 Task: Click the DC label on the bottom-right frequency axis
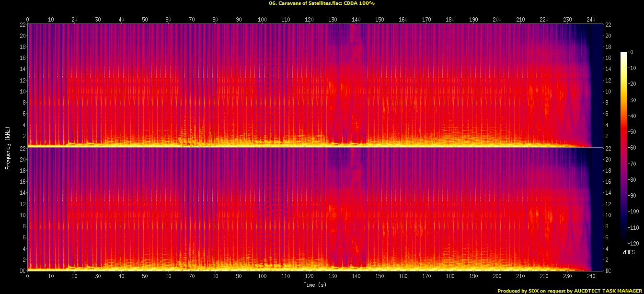click(609, 270)
